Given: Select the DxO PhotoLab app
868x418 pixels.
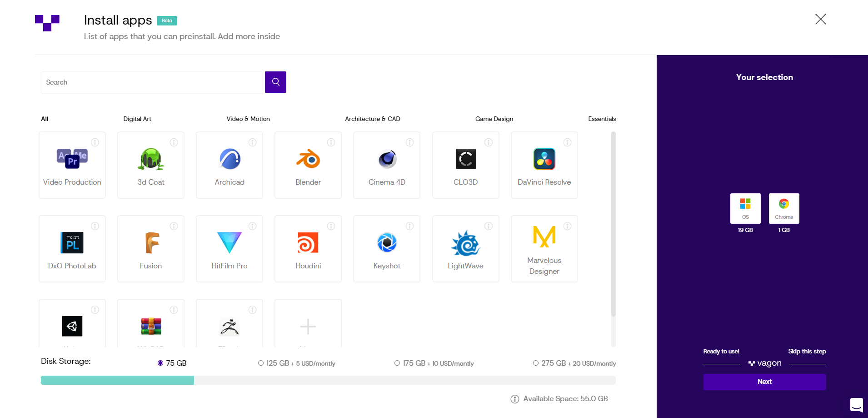Looking at the screenshot, I should tap(72, 249).
